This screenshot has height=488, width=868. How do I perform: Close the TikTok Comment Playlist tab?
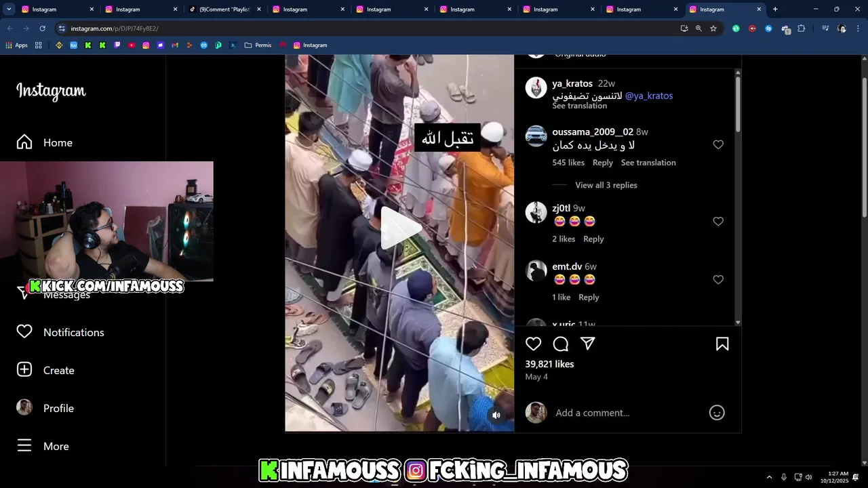[258, 9]
